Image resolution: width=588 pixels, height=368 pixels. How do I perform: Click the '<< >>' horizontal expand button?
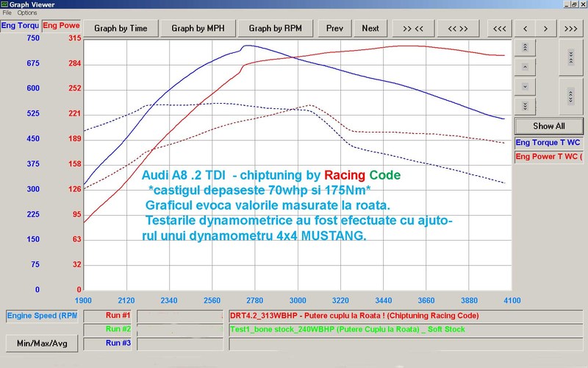(458, 29)
